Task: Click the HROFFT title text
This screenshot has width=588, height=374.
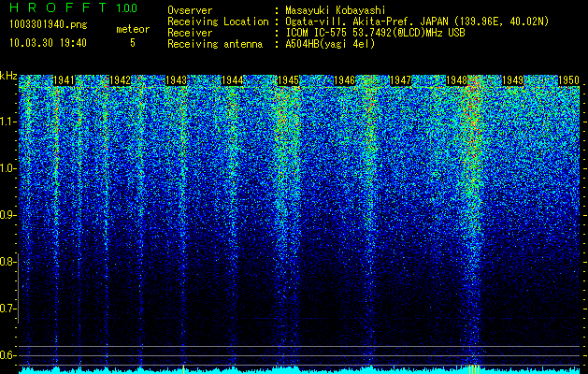Action: (58, 7)
